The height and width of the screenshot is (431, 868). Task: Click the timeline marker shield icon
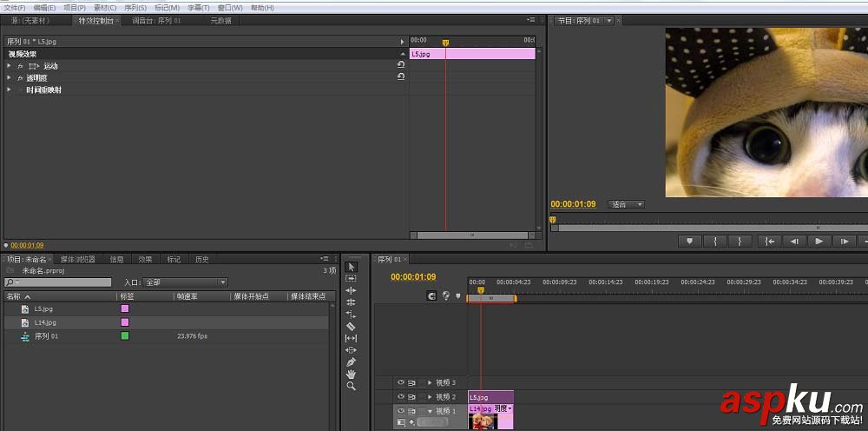[x=457, y=295]
